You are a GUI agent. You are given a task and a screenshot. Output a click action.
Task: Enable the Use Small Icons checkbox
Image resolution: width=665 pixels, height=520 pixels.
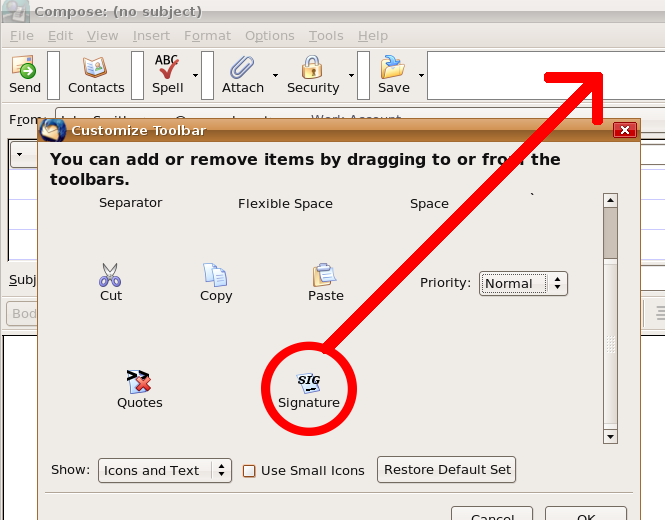tap(250, 471)
